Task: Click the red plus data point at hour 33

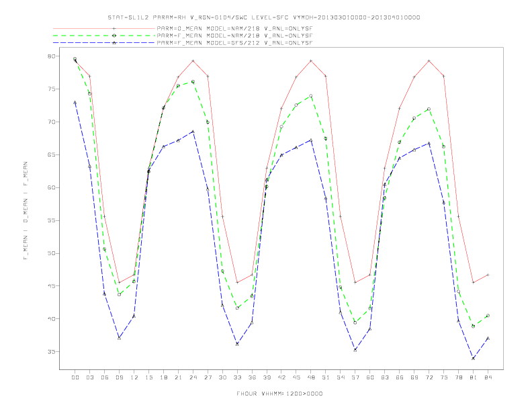Action: coord(237,283)
